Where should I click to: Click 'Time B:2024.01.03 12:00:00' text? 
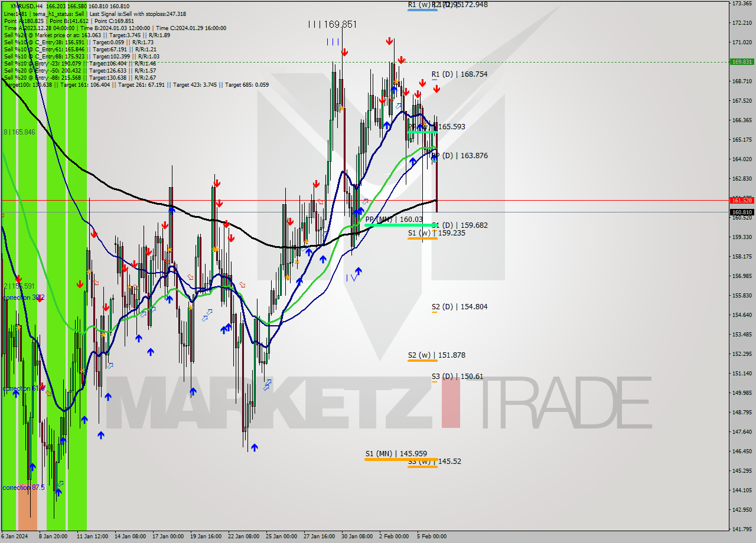[x=116, y=28]
